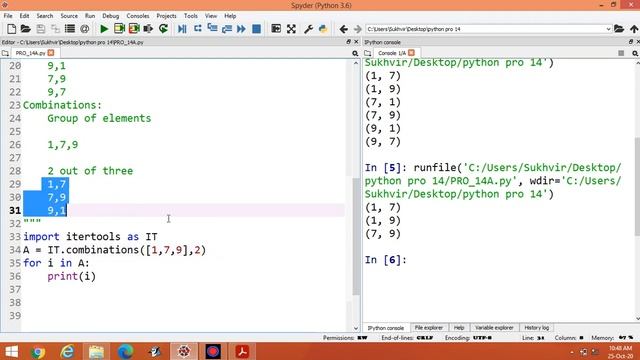Click editor scrollbar down arrow
640x360 pixels.
pyautogui.click(x=356, y=328)
